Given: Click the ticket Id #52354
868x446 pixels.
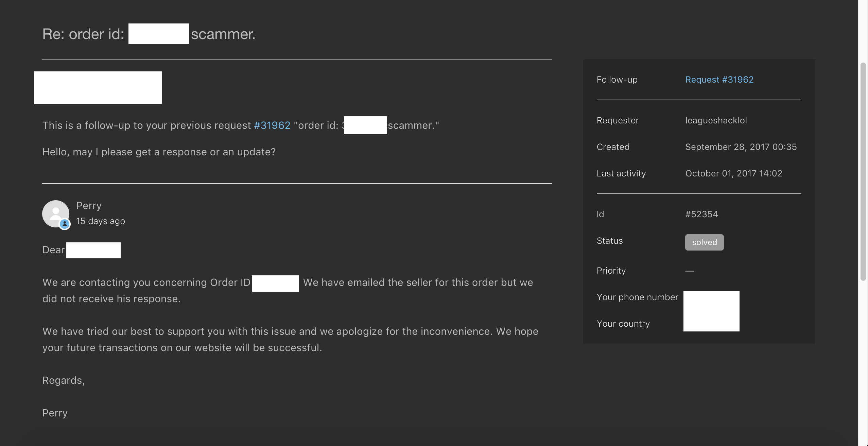Looking at the screenshot, I should pyautogui.click(x=701, y=214).
